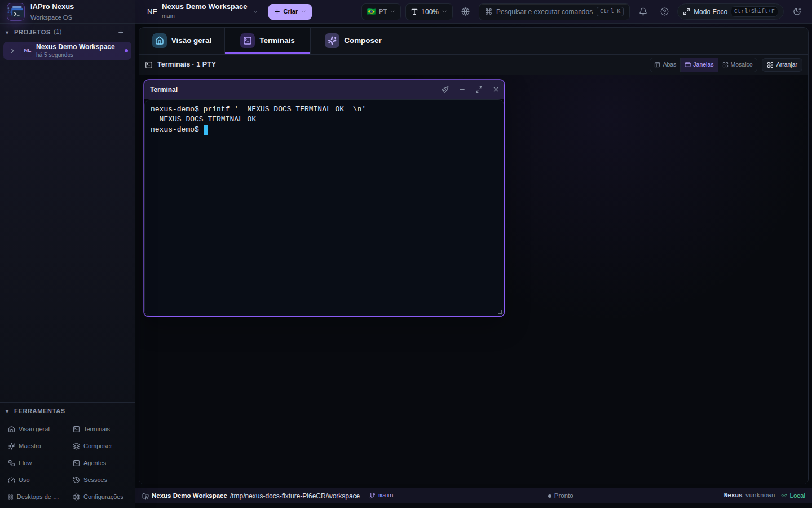Enable Modo Foco

[x=730, y=11]
